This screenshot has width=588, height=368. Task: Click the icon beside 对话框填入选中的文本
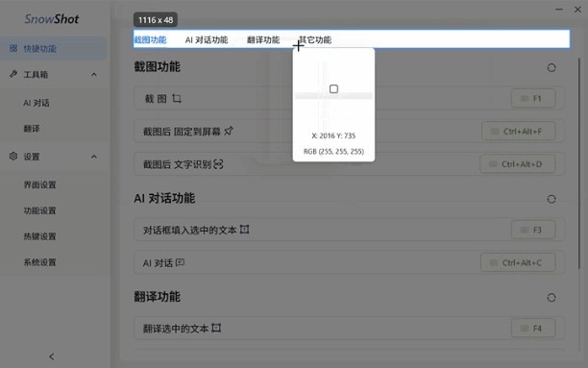click(x=244, y=230)
